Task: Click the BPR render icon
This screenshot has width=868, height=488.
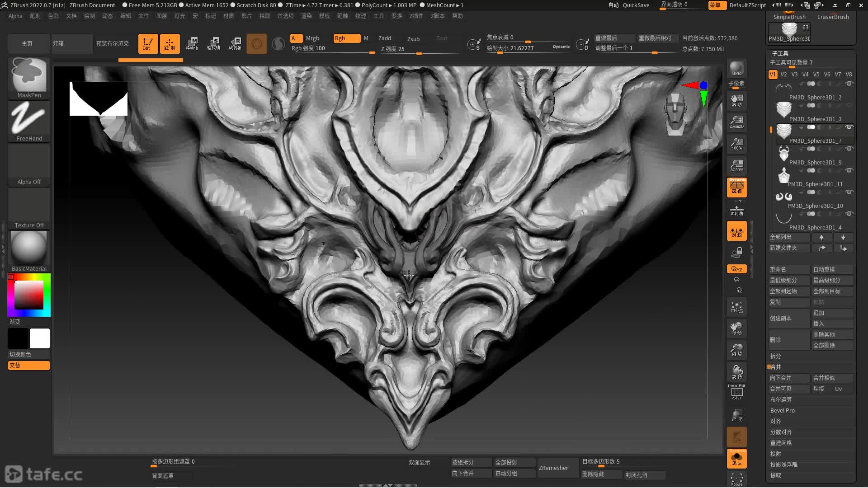Action: click(x=736, y=68)
